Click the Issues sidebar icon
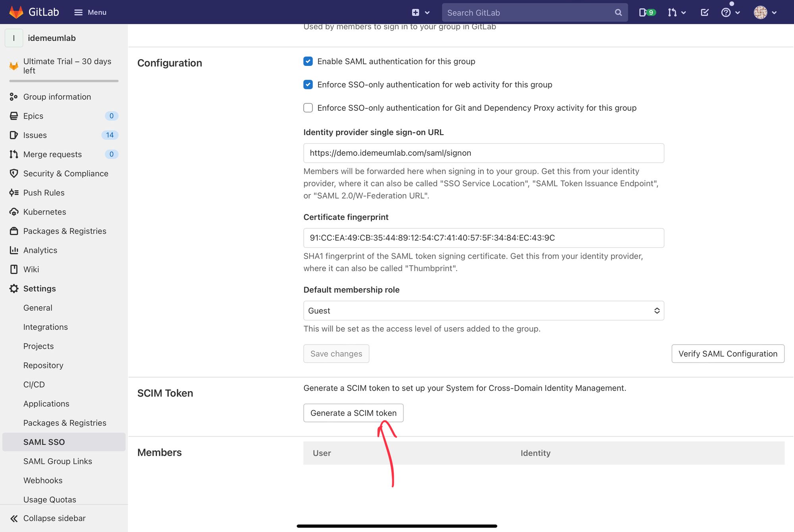Viewport: 794px width, 532px height. [x=13, y=135]
